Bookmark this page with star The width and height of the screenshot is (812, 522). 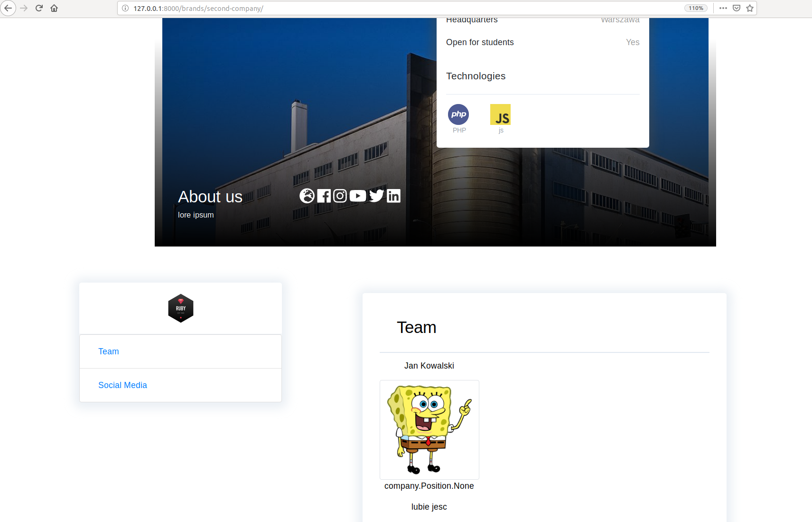click(x=750, y=8)
